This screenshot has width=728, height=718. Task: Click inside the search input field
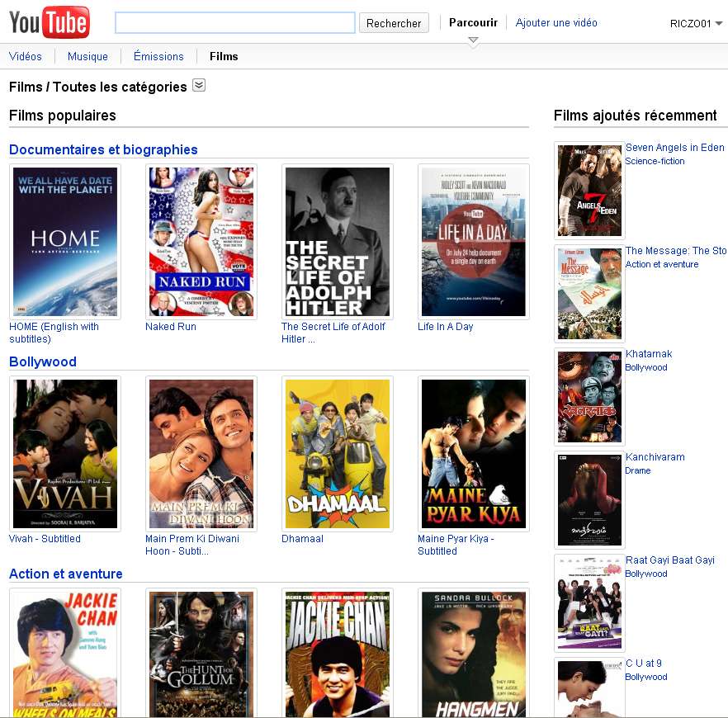tap(234, 22)
